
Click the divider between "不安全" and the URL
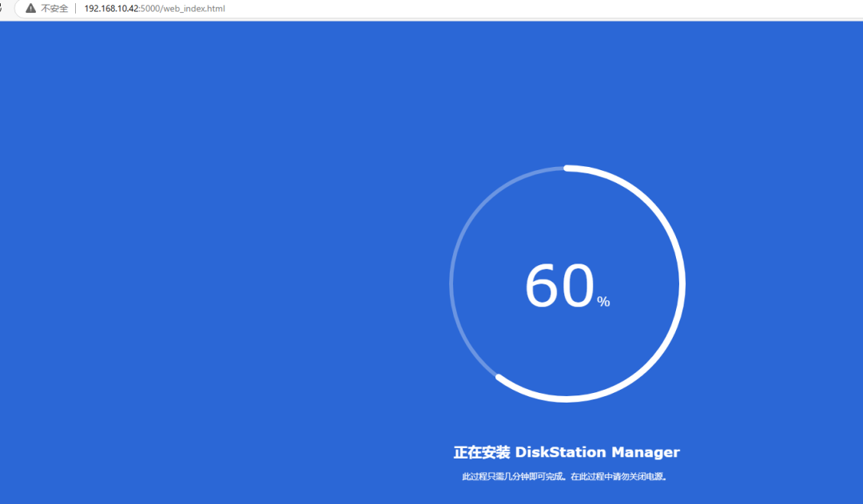pyautogui.click(x=76, y=8)
